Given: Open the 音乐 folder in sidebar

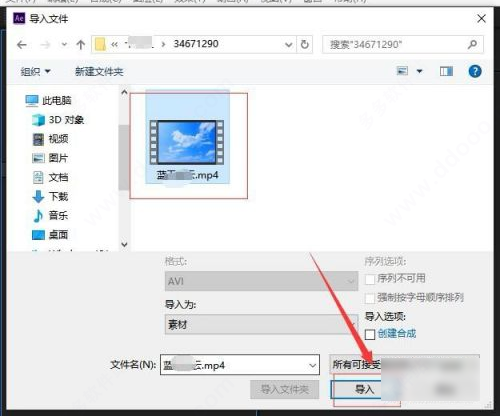Looking at the screenshot, I should [x=50, y=216].
